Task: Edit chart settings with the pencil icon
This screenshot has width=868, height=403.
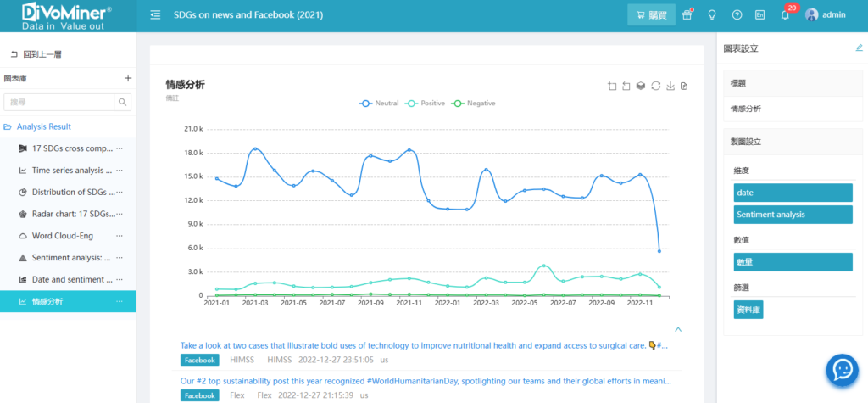Action: pos(859,48)
